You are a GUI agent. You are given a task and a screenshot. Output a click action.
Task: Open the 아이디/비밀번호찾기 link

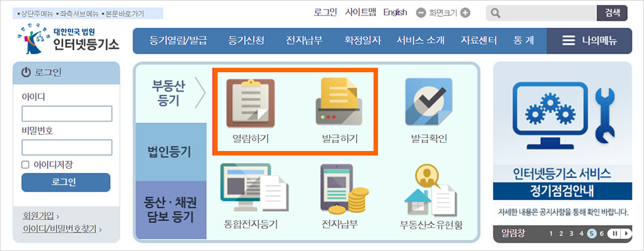(59, 229)
